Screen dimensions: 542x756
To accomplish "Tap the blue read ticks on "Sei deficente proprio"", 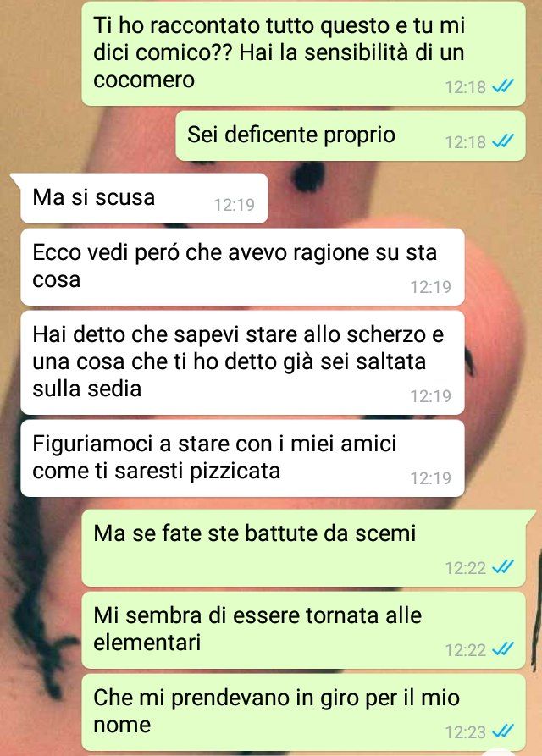I will (503, 141).
